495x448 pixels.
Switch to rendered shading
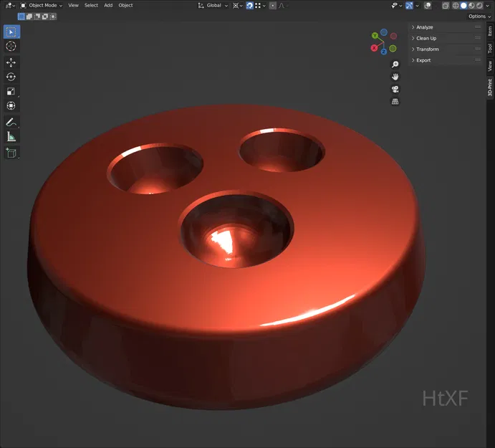point(479,5)
